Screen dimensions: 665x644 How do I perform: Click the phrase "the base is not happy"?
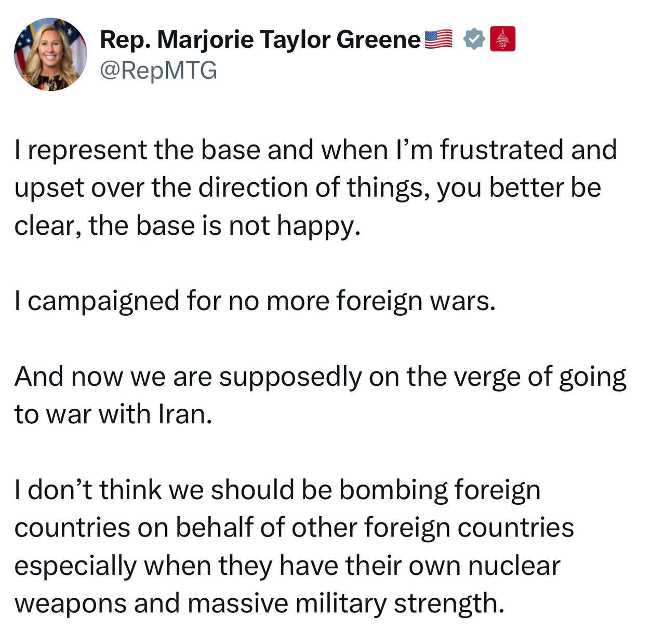point(224,225)
